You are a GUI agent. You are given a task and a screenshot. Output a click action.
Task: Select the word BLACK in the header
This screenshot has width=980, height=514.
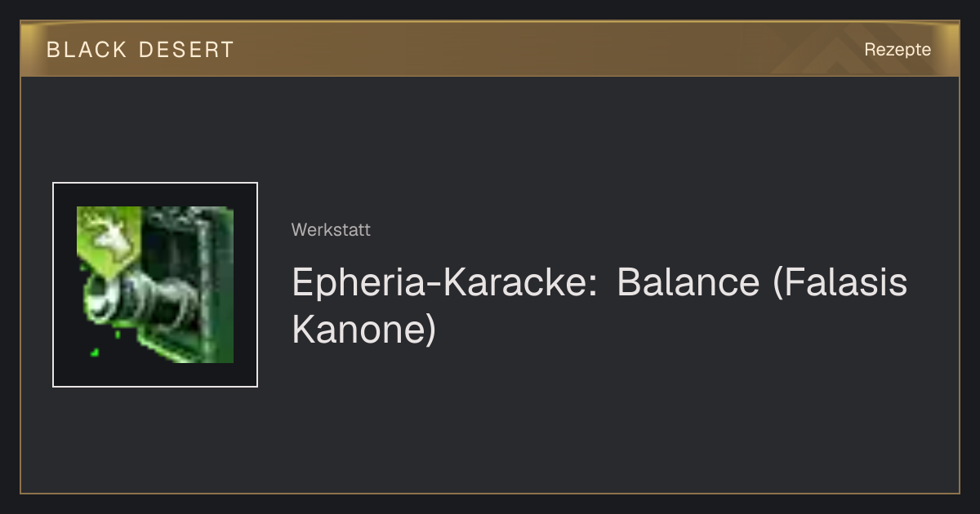87,50
